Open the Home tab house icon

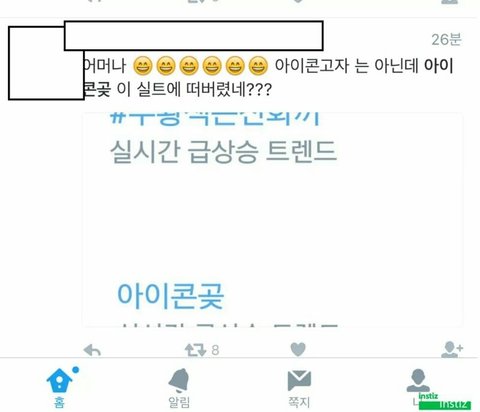(x=59, y=380)
